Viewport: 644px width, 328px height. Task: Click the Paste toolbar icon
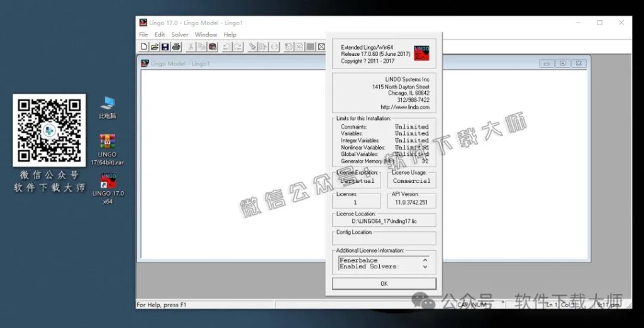pos(213,47)
